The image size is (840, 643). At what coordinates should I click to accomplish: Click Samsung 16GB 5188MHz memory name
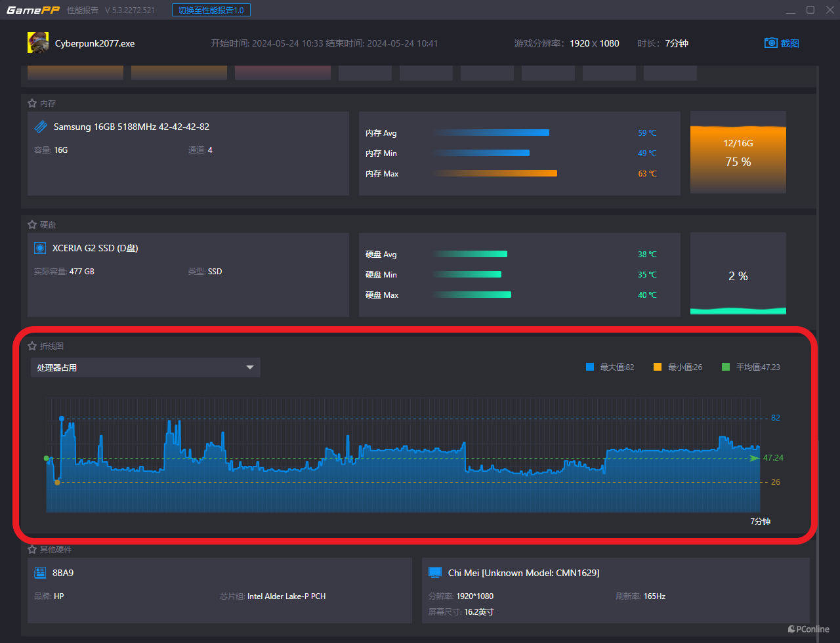[x=131, y=127]
